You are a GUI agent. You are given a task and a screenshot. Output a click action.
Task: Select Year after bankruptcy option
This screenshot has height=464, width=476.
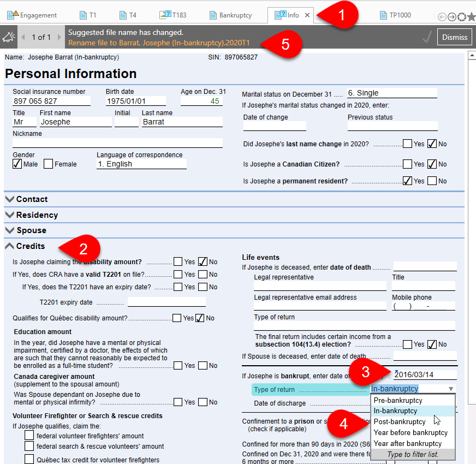(413, 444)
